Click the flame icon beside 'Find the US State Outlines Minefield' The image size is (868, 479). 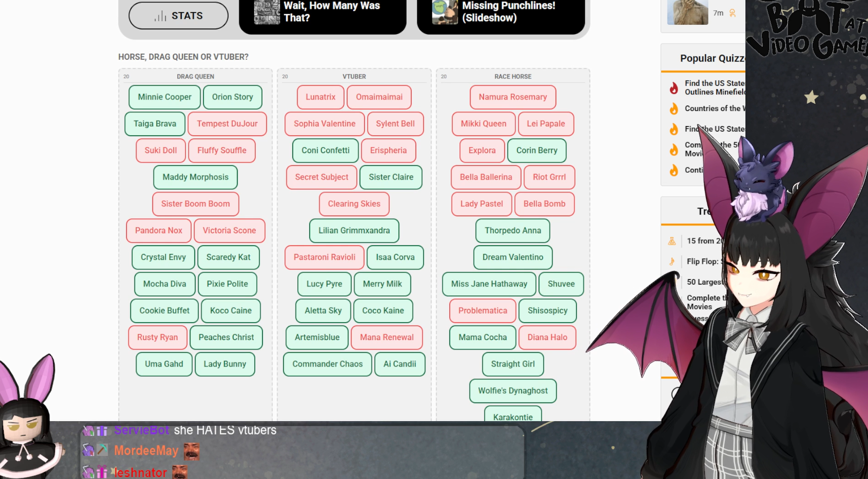674,88
